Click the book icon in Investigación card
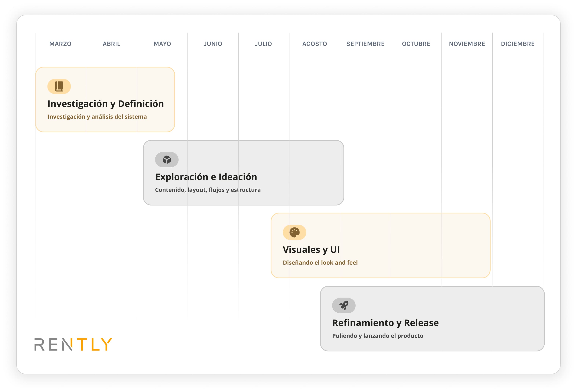 pyautogui.click(x=59, y=86)
